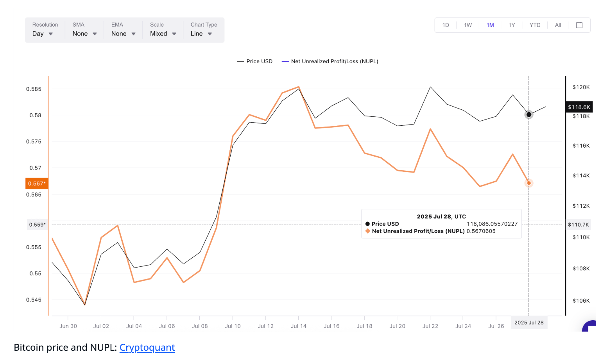The width and height of the screenshot is (609, 364).
Task: Open the SMA None dropdown
Action: pos(84,34)
